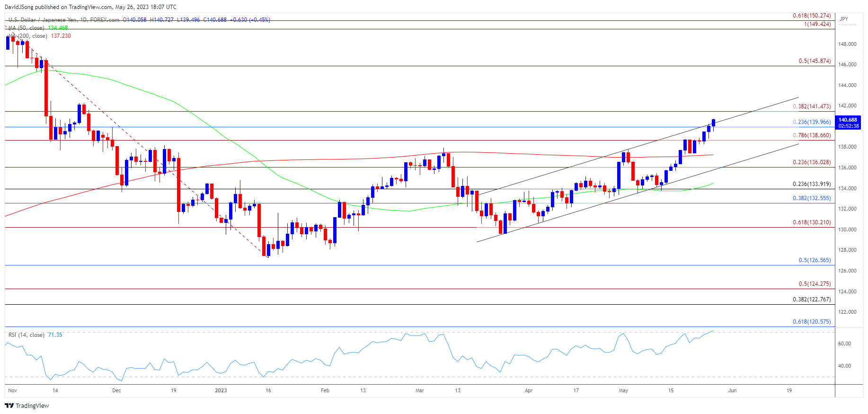868x414 pixels.
Task: Select the 0.618(130.210) Fibonacci label
Action: pos(812,222)
